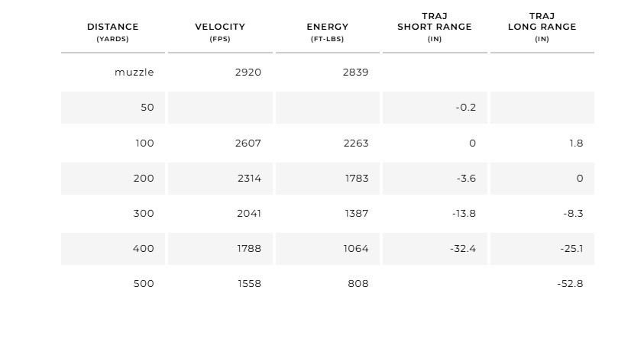Click long range value -8.3

tap(574, 214)
